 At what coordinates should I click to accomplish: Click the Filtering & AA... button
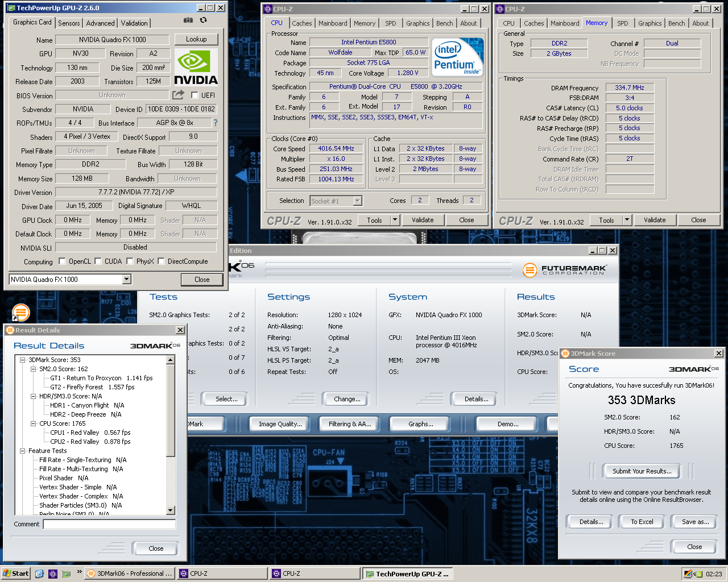pos(350,424)
